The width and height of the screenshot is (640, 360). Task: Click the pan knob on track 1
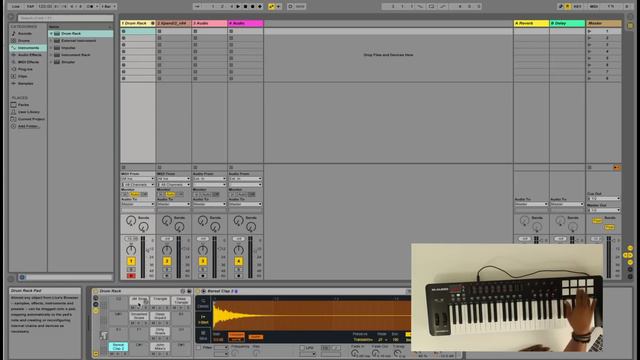click(x=131, y=250)
